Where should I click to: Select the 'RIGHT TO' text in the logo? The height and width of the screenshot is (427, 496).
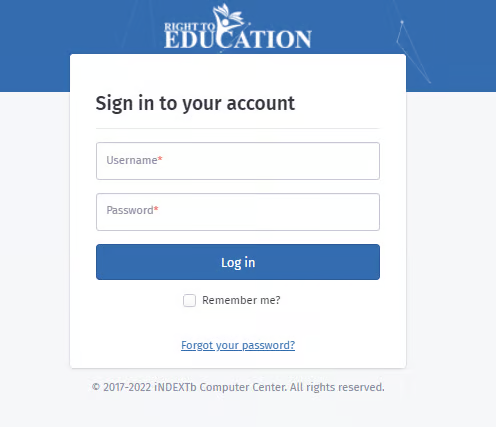point(189,27)
